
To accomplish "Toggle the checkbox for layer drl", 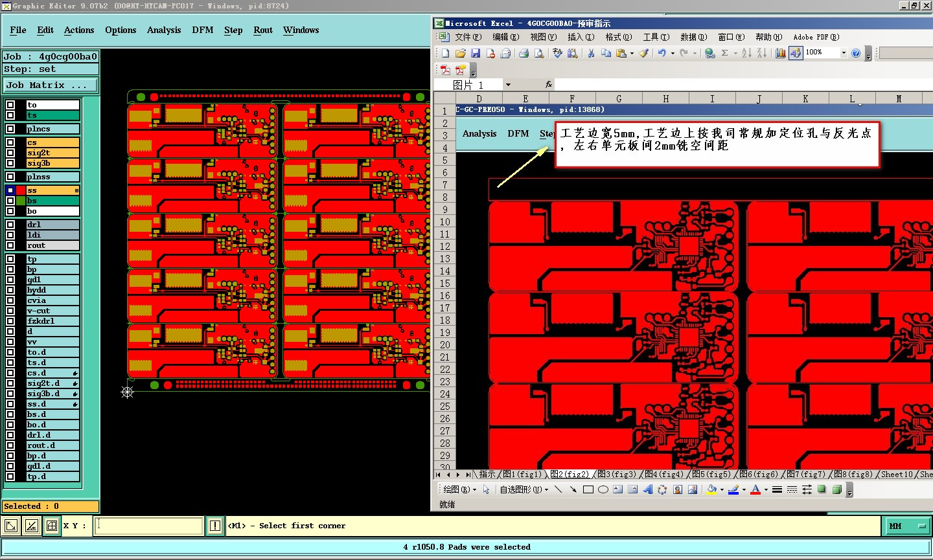I will (x=10, y=225).
